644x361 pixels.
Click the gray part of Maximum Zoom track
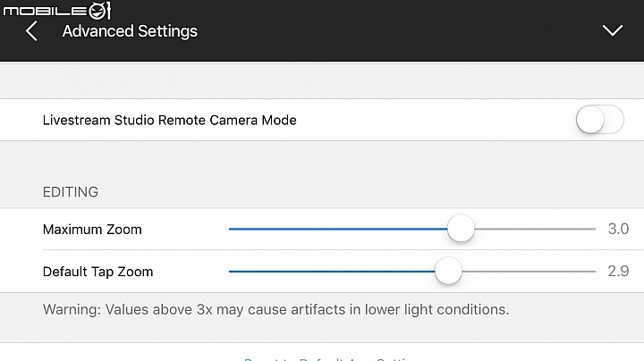pos(535,229)
